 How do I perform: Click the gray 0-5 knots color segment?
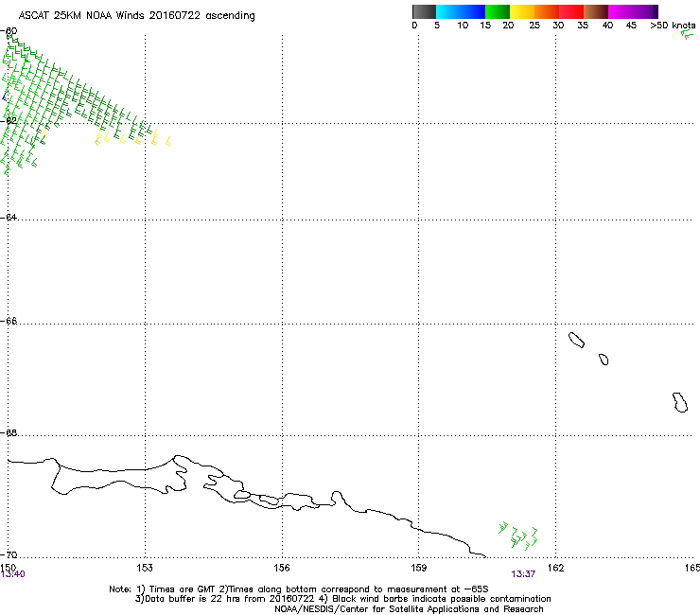click(x=424, y=11)
